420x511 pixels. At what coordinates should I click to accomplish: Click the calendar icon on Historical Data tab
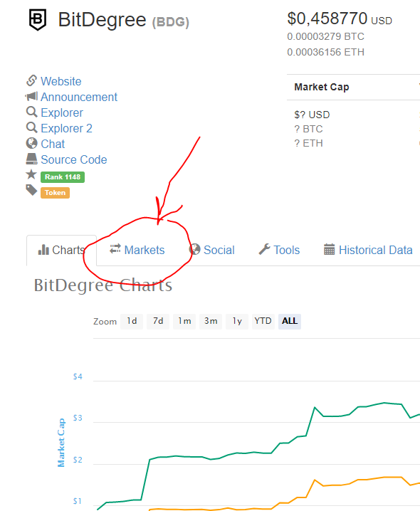tap(329, 249)
